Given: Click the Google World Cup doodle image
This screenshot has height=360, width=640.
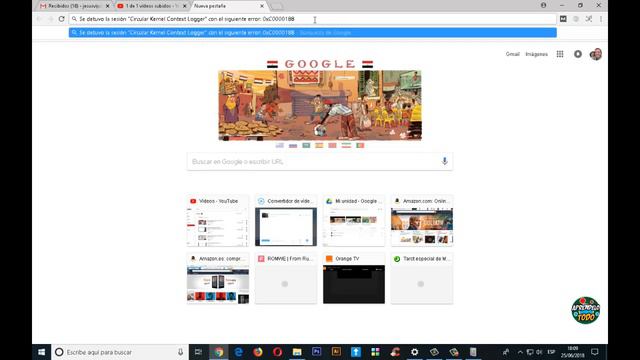Looking at the screenshot, I should coord(320,105).
